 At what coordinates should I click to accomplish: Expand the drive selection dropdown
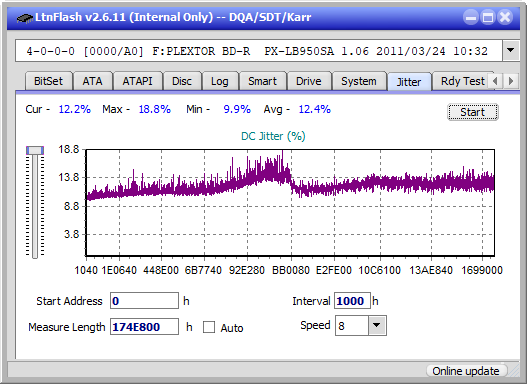click(511, 51)
